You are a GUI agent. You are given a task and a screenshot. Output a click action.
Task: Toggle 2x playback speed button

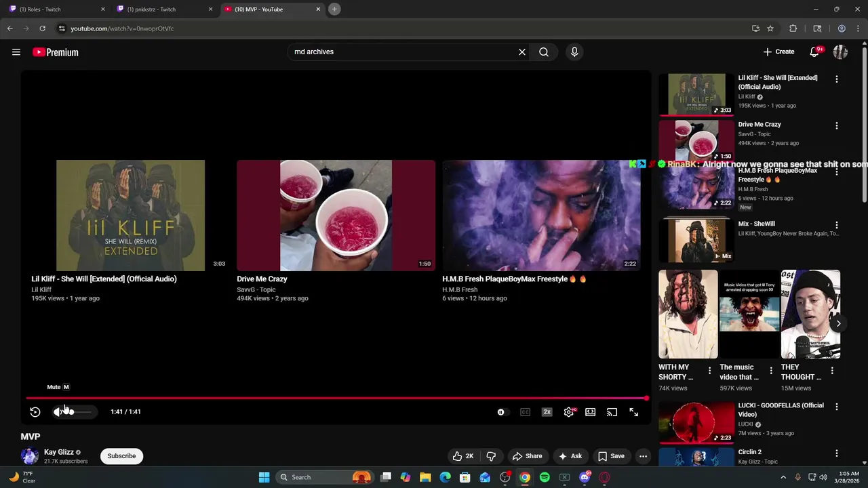click(x=547, y=412)
